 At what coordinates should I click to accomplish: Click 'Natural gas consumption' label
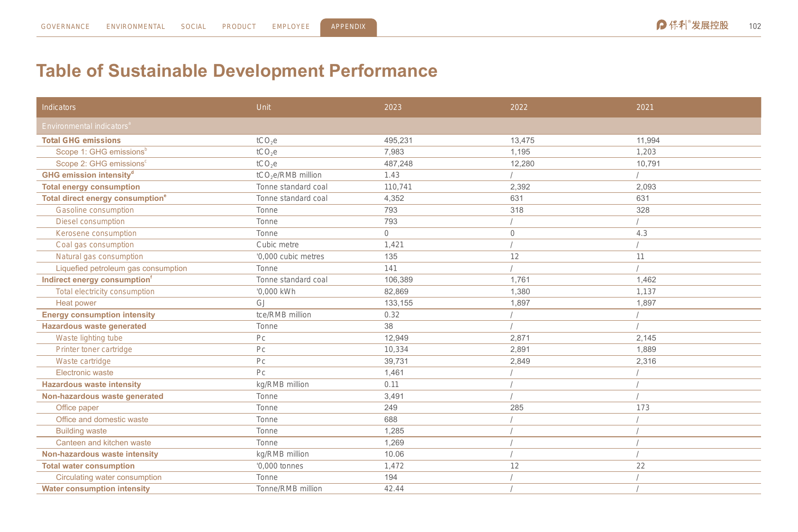coord(100,256)
